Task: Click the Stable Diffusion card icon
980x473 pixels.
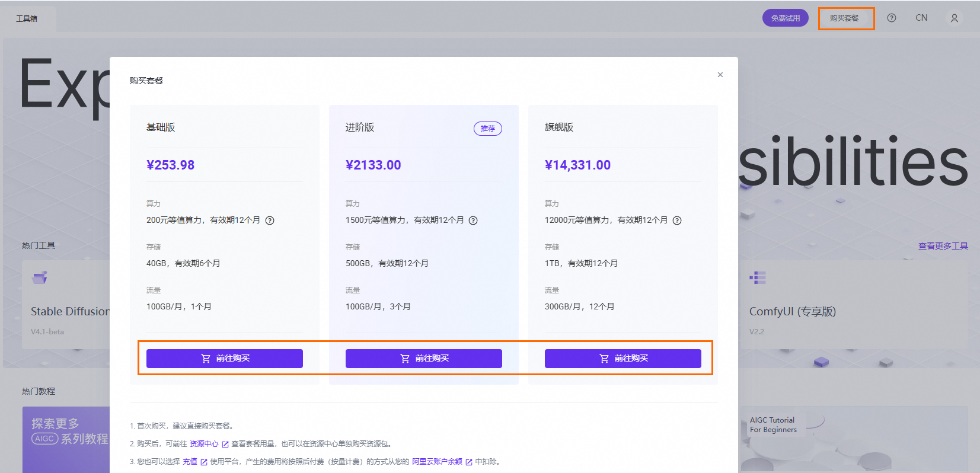Action: coord(40,277)
